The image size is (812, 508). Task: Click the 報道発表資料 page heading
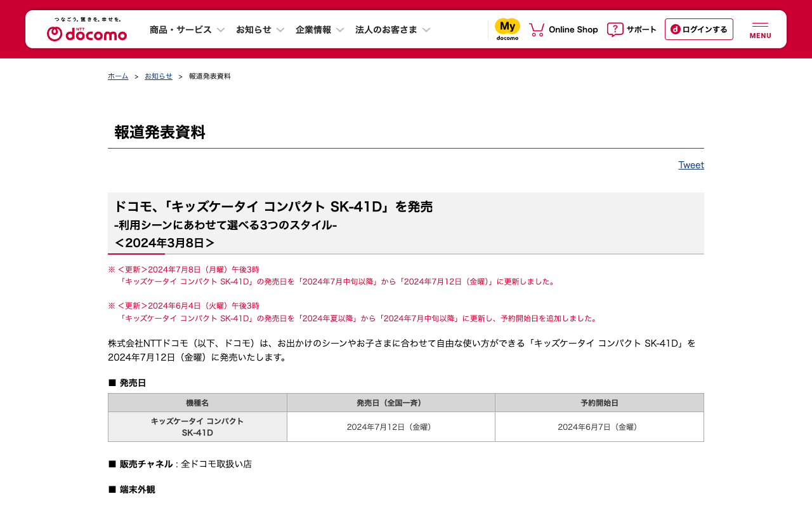click(x=160, y=132)
